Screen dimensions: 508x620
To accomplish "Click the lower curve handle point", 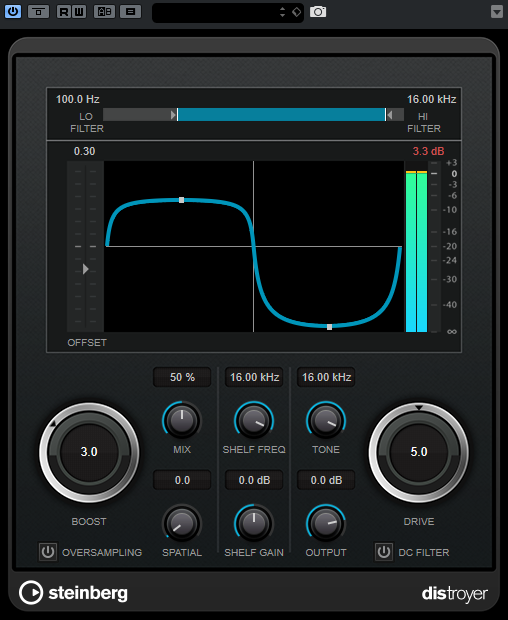I will point(329,327).
